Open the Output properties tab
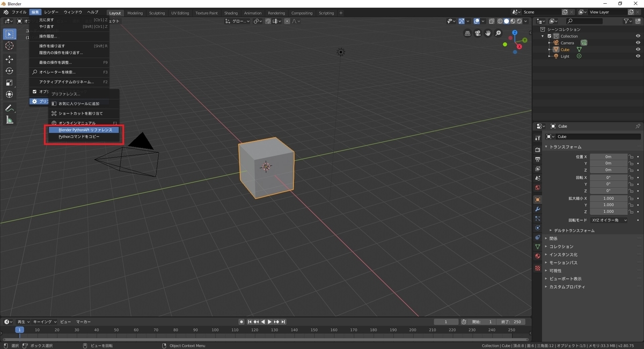The height and width of the screenshot is (349, 644). (537, 159)
